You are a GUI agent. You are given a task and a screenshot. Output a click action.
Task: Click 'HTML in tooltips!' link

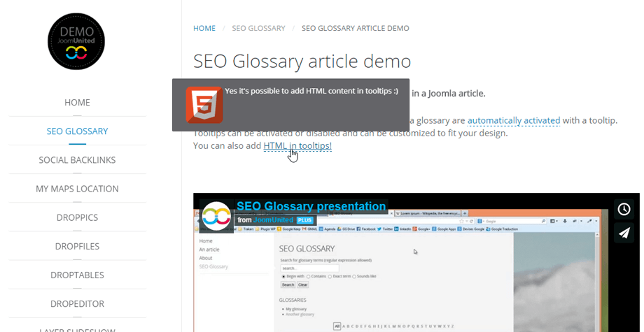click(x=297, y=145)
